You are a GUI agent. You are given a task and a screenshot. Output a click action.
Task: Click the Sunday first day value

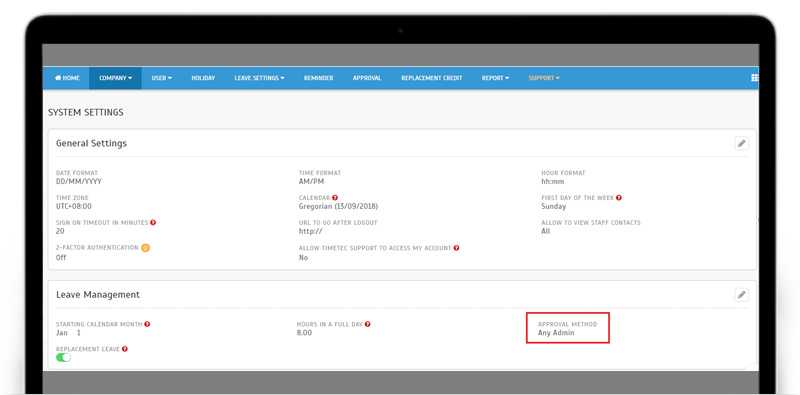click(x=554, y=207)
